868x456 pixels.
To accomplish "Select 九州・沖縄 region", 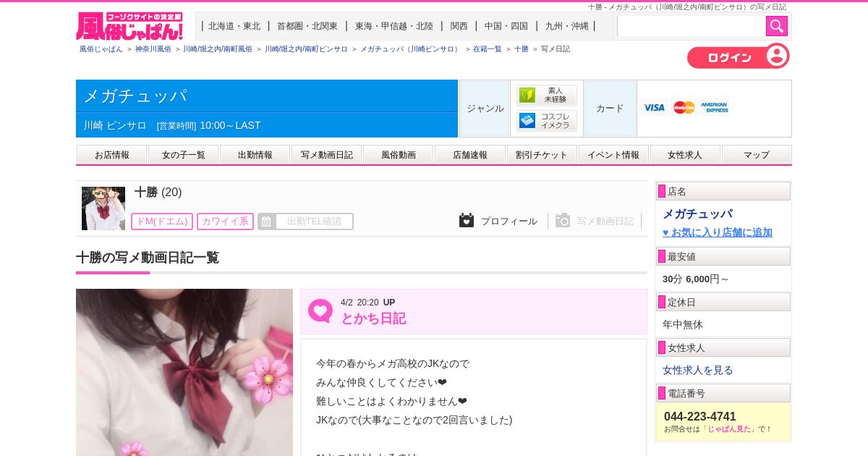I will point(567,26).
